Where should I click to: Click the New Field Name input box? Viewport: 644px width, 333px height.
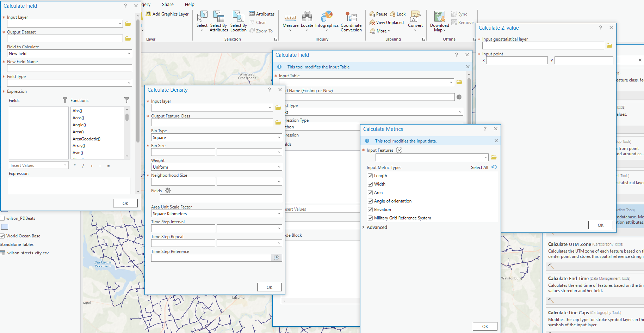[x=69, y=68]
